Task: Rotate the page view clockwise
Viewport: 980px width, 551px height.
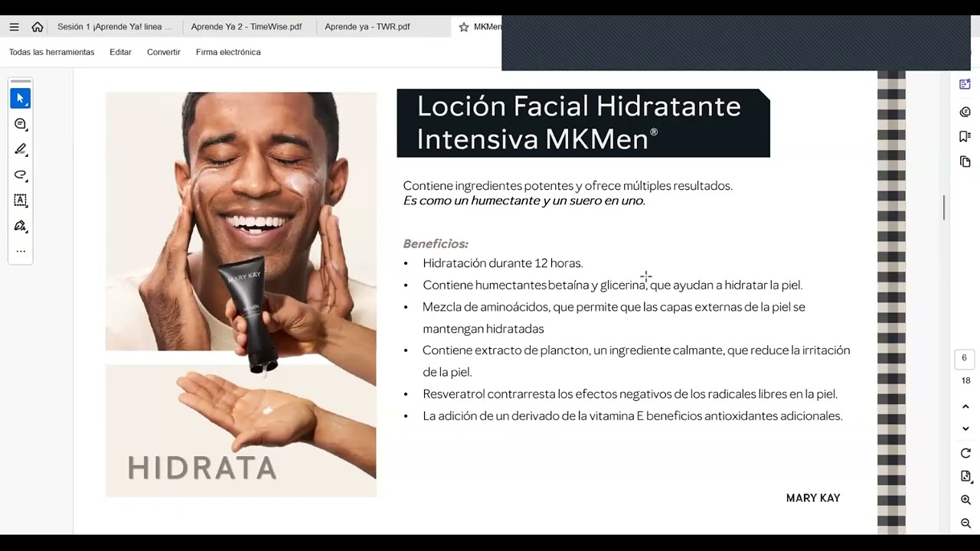Action: (x=965, y=454)
